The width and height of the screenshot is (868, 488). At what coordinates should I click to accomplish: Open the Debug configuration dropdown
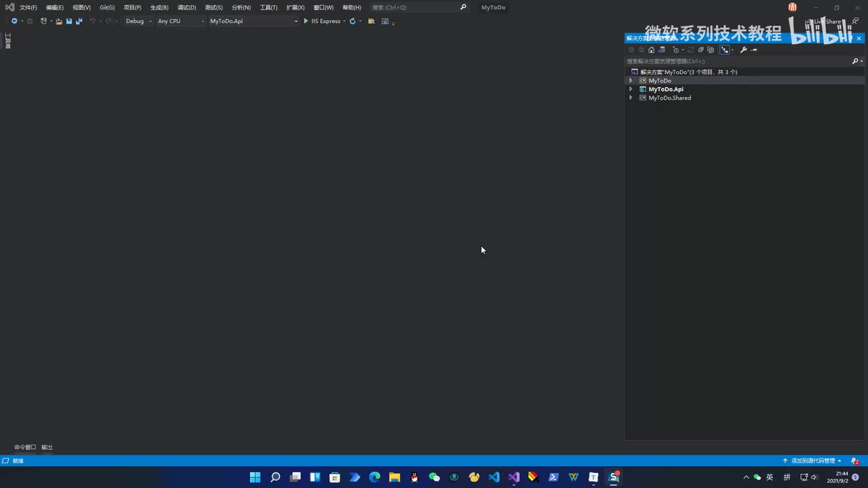(x=138, y=21)
